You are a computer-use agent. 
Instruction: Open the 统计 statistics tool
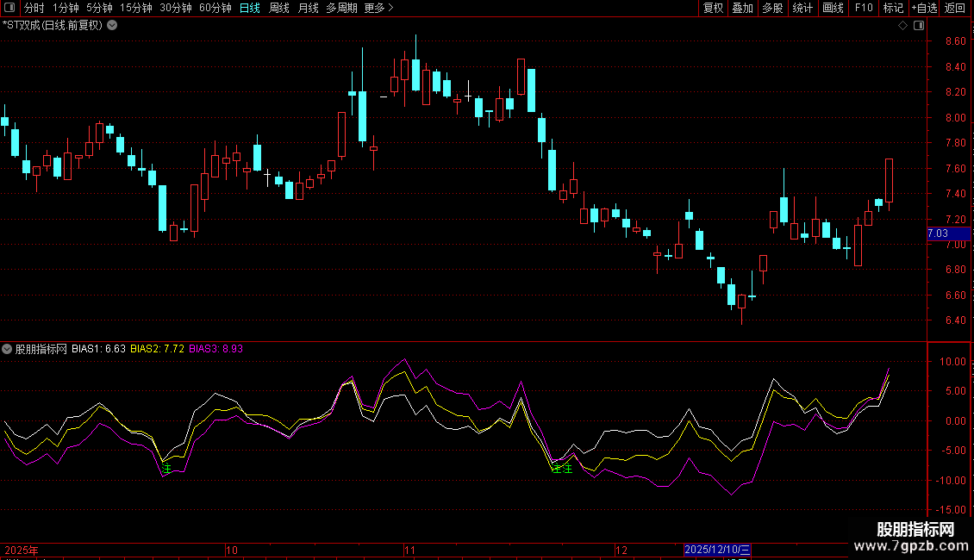tap(802, 8)
